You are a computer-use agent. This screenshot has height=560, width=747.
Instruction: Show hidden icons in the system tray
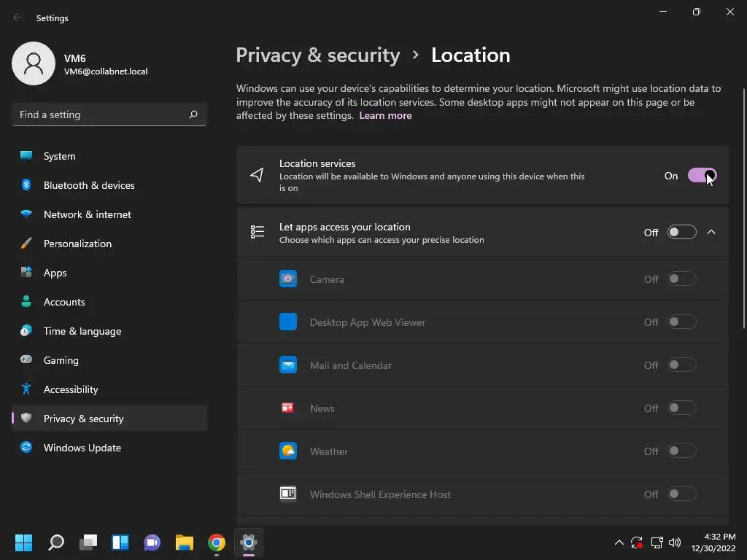click(x=619, y=542)
